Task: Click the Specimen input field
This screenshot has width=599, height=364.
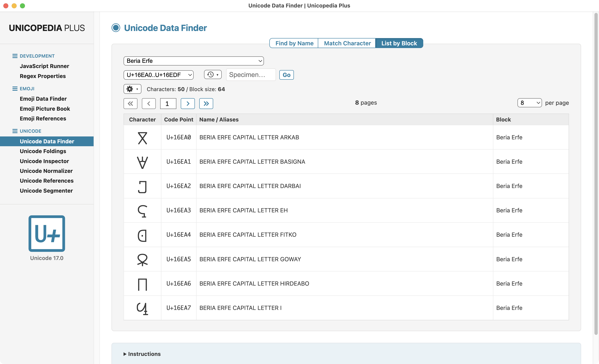Action: [x=251, y=75]
